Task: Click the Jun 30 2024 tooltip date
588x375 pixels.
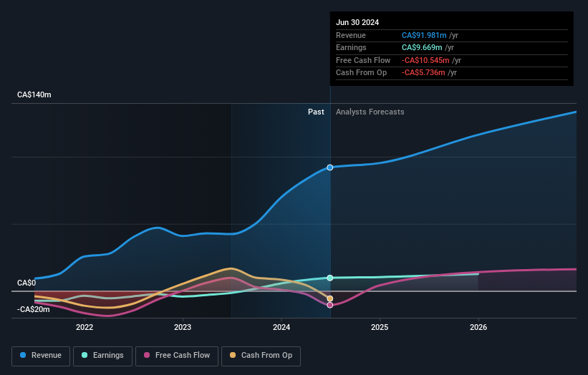Action: coord(357,22)
